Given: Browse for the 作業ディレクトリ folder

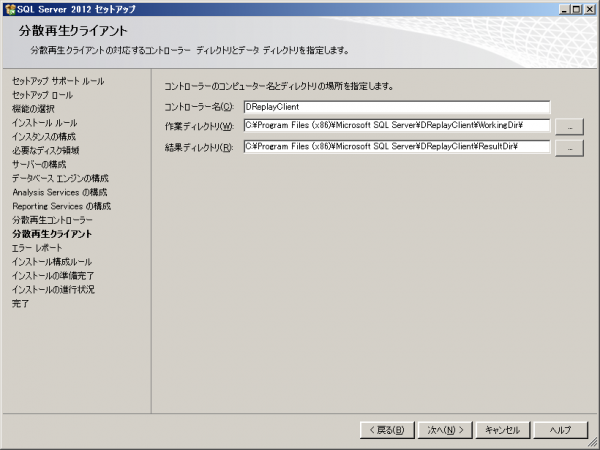Looking at the screenshot, I should (568, 127).
